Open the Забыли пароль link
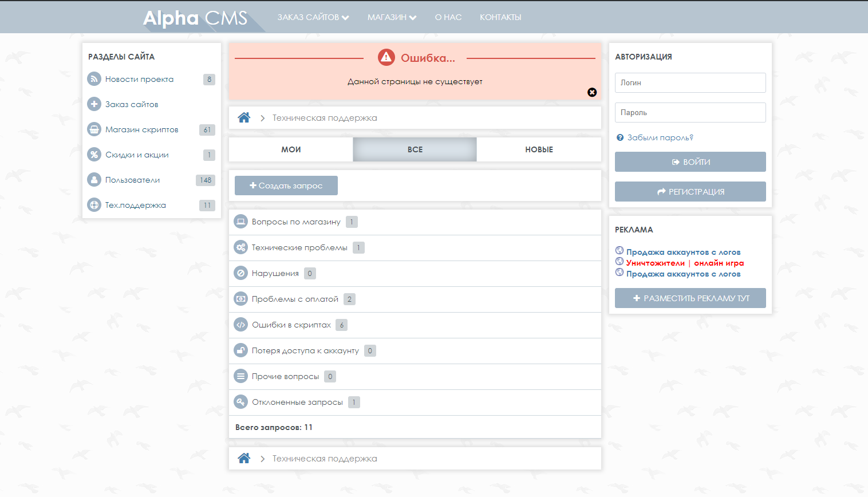868x497 pixels. (x=660, y=137)
